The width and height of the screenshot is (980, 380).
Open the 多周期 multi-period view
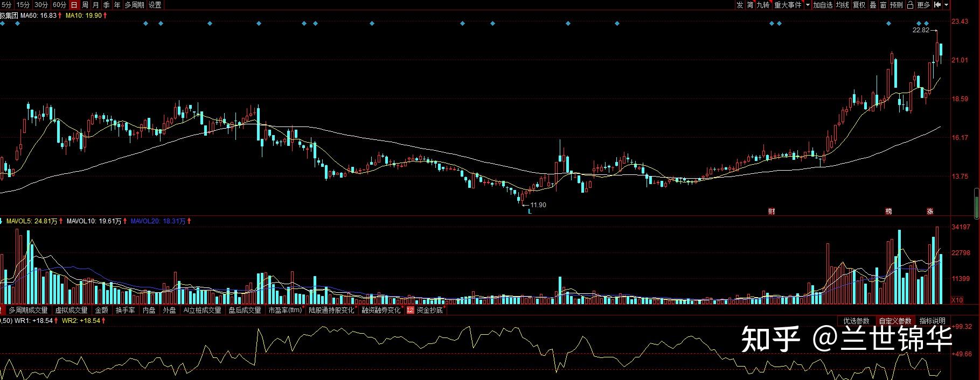134,5
